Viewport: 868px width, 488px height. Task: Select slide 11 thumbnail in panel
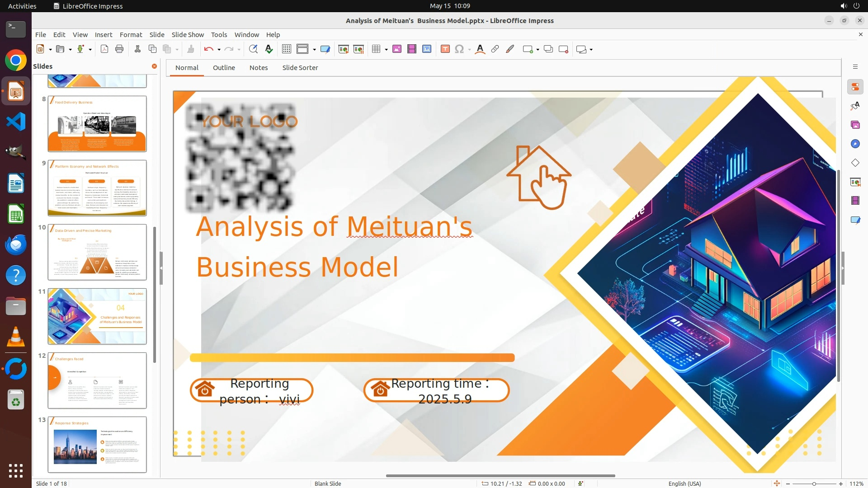(97, 316)
